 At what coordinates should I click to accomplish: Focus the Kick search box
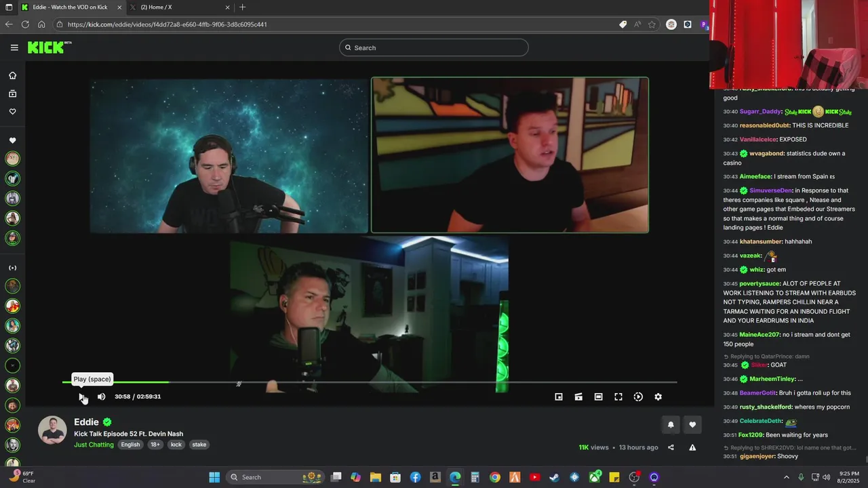434,47
